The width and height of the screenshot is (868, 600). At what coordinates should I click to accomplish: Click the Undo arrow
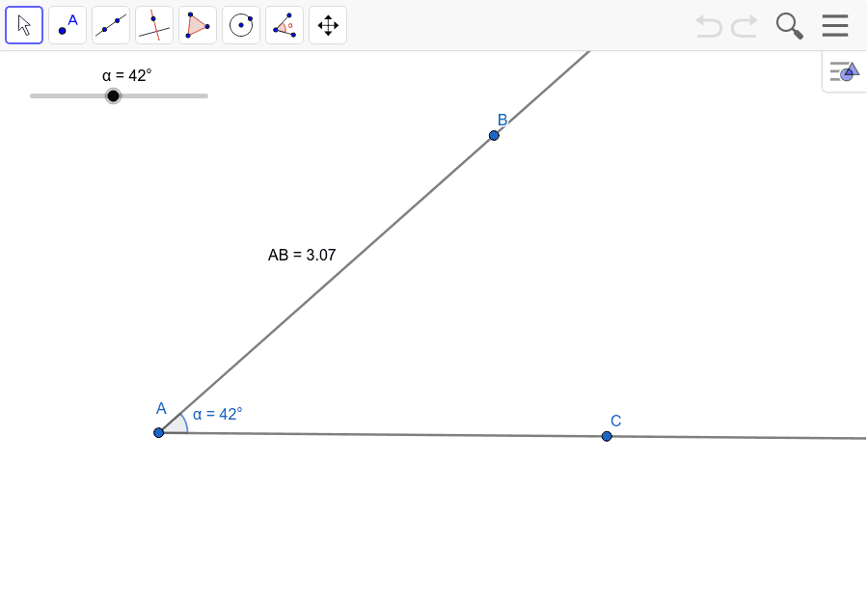(709, 26)
